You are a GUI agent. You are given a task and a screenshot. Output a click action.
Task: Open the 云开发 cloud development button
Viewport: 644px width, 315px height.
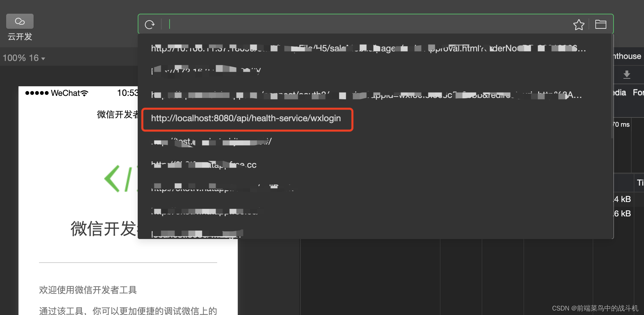(20, 27)
